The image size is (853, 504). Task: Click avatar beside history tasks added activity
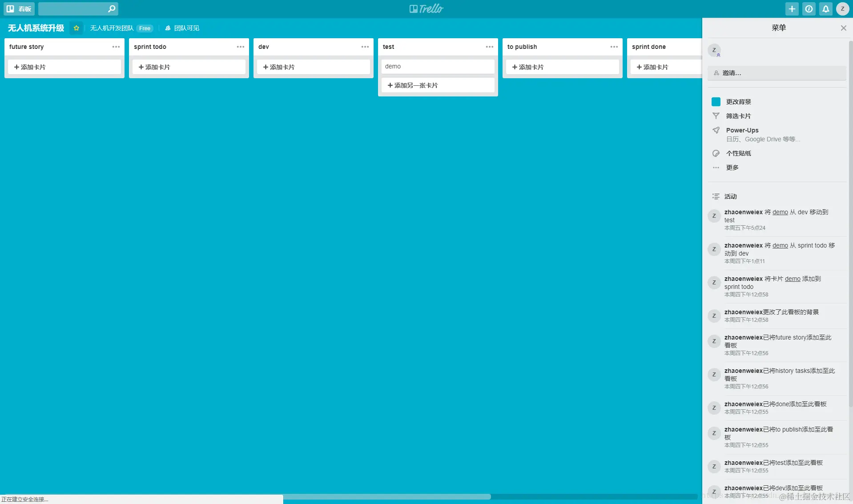[714, 375]
